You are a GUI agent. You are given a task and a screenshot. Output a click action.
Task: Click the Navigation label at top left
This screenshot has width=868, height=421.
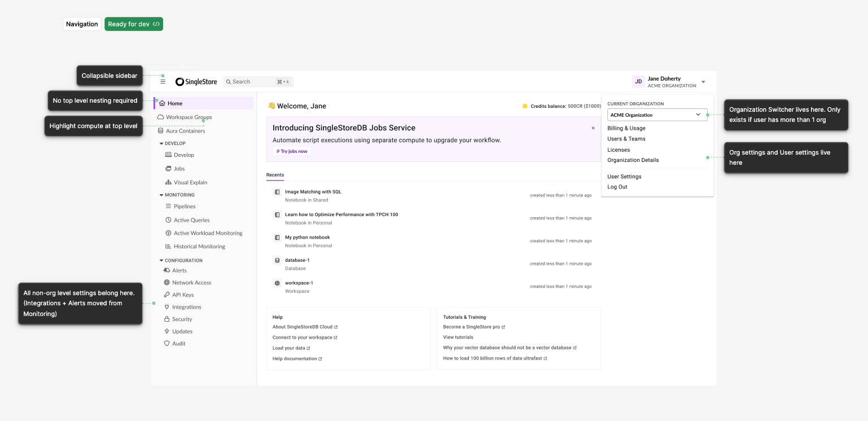[x=82, y=24]
